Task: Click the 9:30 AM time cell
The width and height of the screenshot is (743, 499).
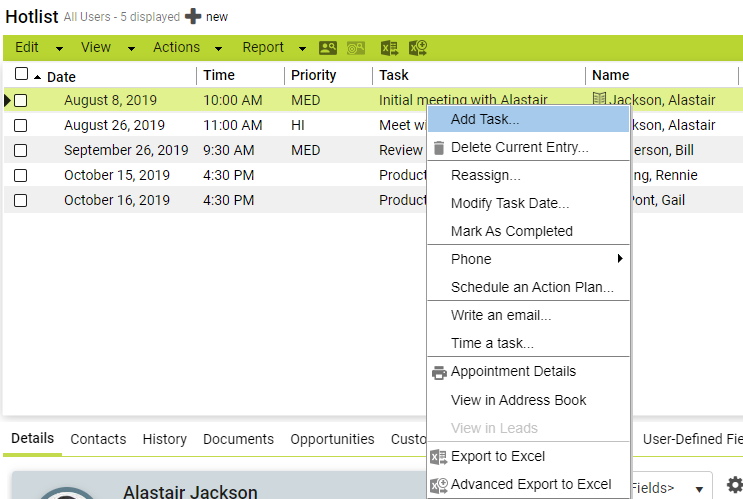Action: pyautogui.click(x=228, y=150)
